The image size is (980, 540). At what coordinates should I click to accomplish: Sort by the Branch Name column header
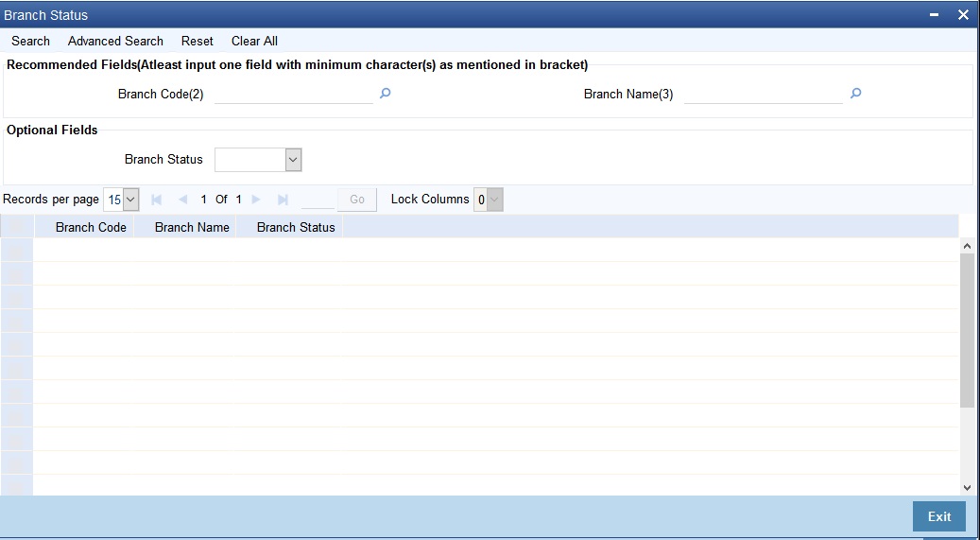[192, 227]
